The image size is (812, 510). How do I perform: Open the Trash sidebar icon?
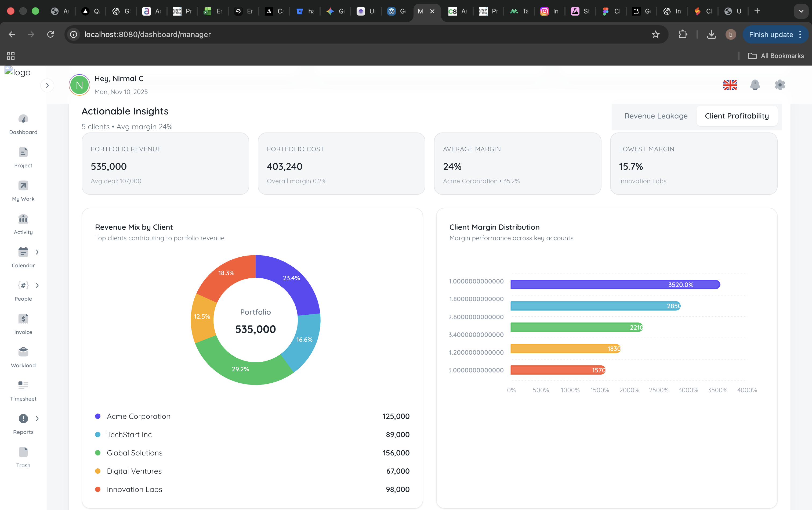point(23,452)
